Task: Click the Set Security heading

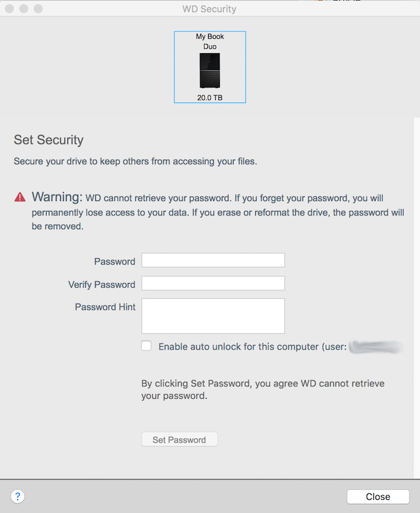Action: [49, 140]
